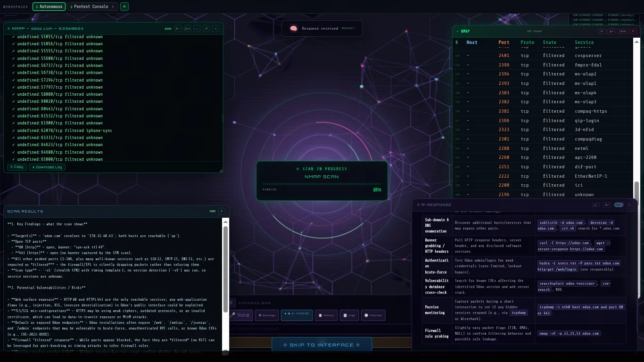The image size is (644, 362).
Task: Open the command bar hamburger menu
Action: (x=231, y=303)
